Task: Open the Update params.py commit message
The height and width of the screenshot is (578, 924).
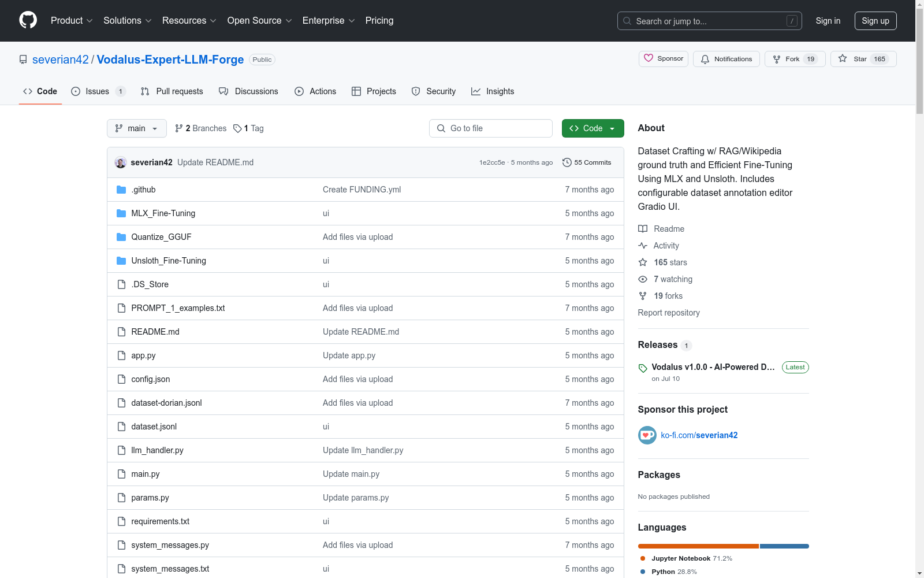Action: pos(356,498)
